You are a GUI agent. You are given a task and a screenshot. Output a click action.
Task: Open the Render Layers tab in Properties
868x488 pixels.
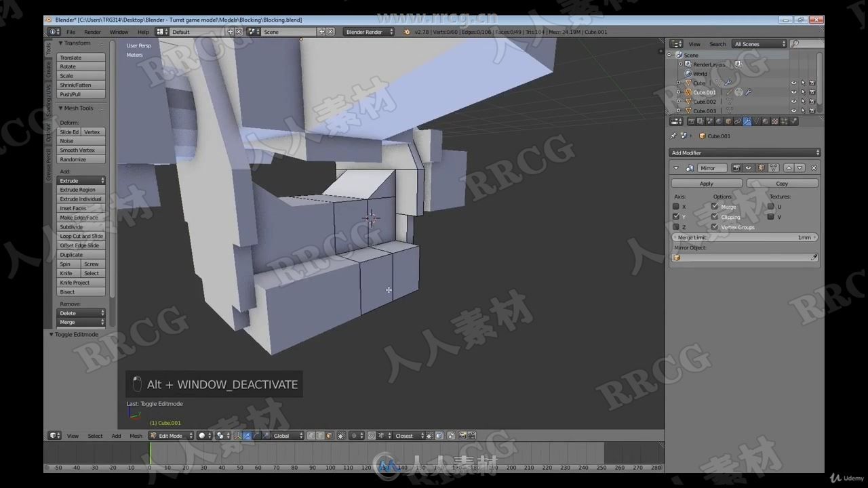coord(701,121)
